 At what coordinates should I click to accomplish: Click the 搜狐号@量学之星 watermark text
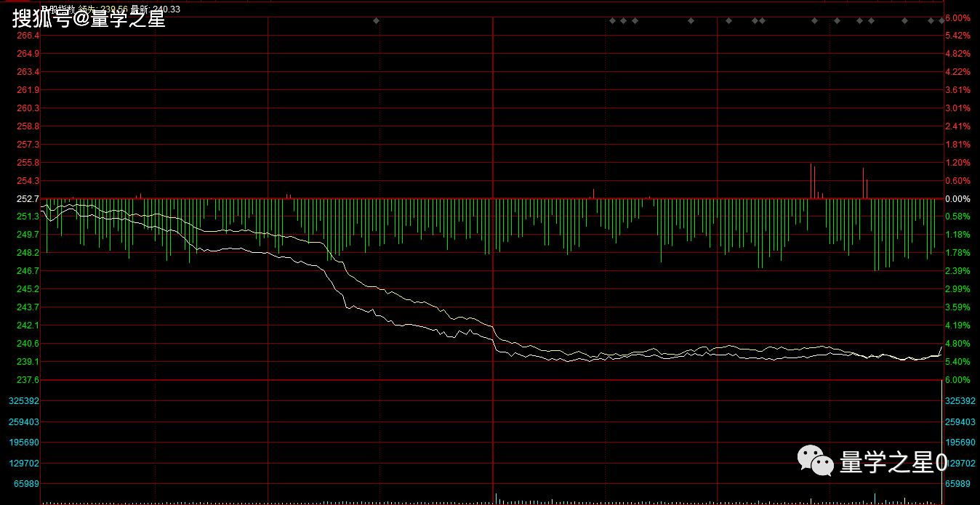89,19
